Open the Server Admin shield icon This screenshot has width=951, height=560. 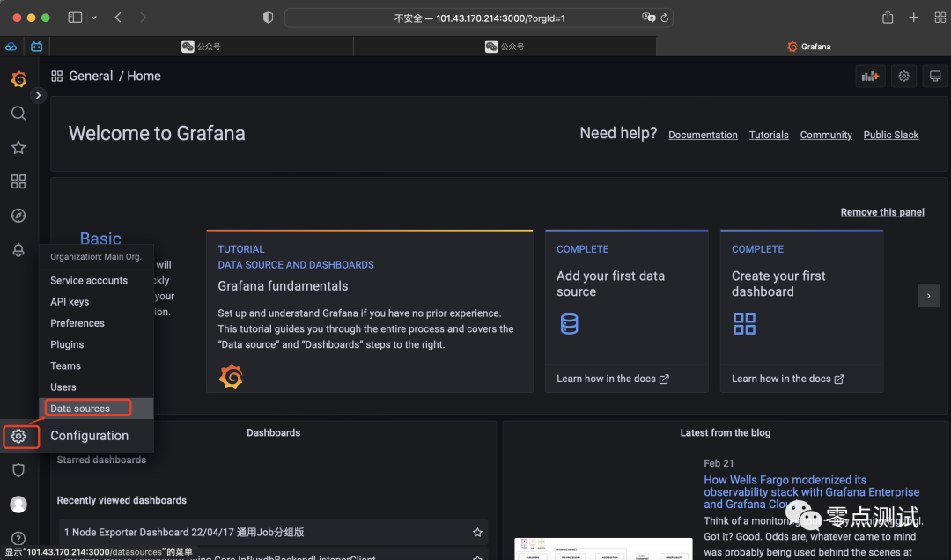click(x=18, y=470)
